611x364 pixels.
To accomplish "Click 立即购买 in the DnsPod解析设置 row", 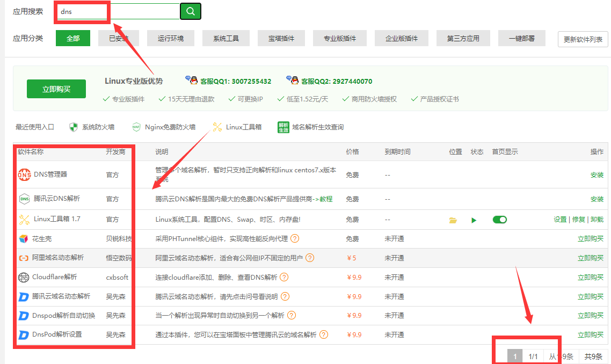I will pyautogui.click(x=591, y=335).
